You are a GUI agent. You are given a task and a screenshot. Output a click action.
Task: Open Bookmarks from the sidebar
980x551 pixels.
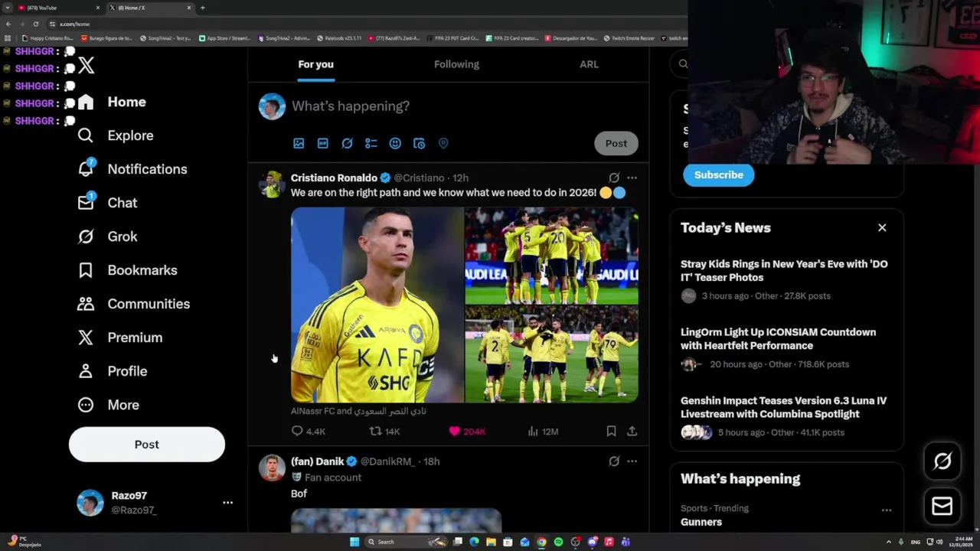point(127,270)
